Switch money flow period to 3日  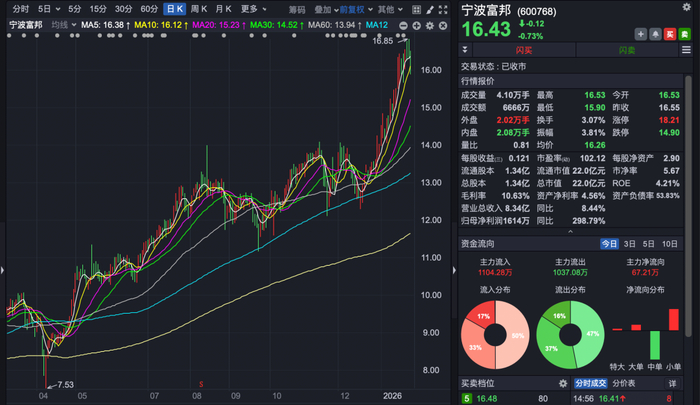[630, 244]
